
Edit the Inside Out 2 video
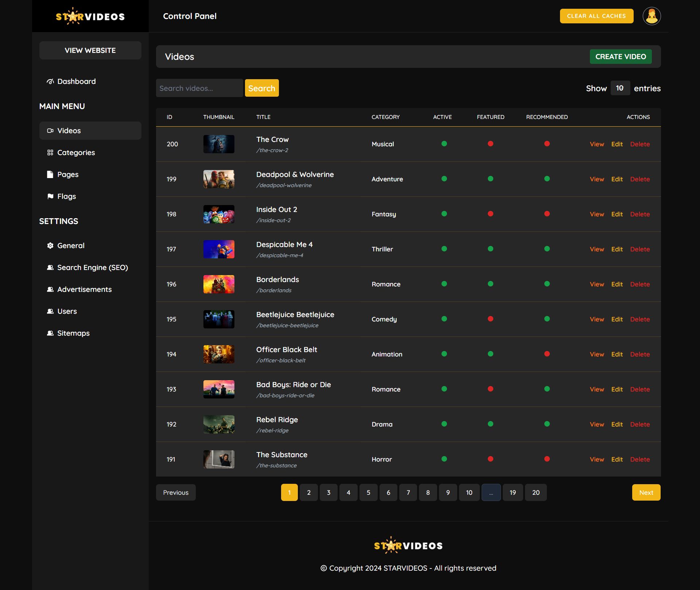(617, 214)
